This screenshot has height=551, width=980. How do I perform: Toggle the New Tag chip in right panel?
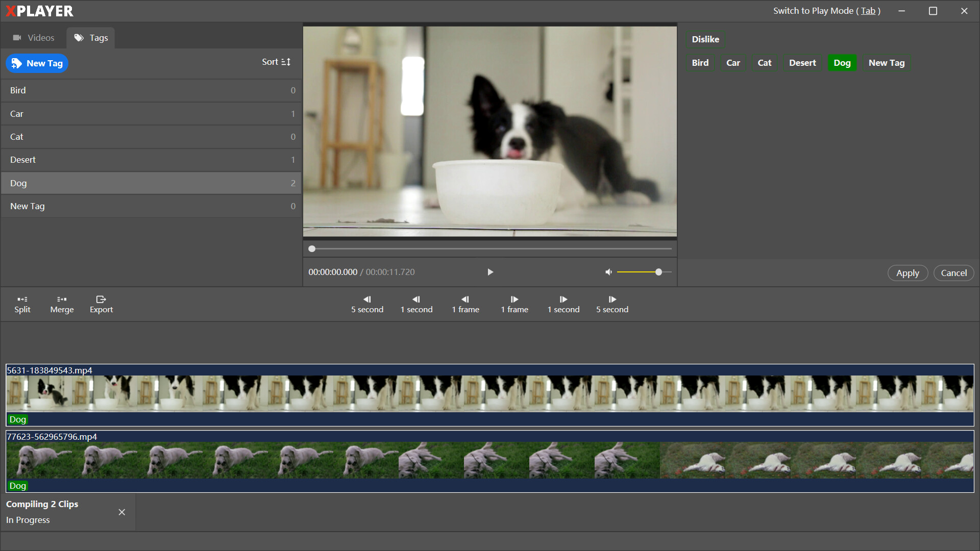pyautogui.click(x=887, y=63)
